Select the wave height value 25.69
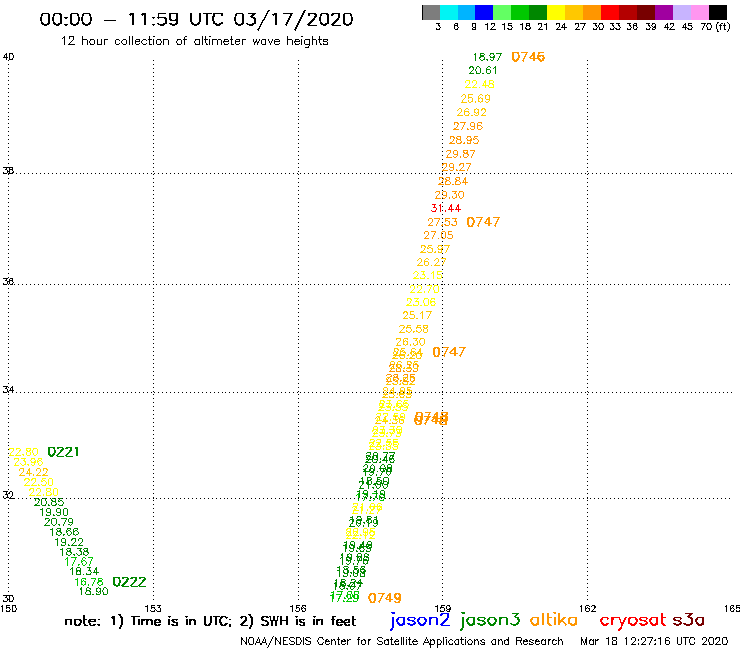Viewport: 740px width, 650px height. tap(476, 99)
